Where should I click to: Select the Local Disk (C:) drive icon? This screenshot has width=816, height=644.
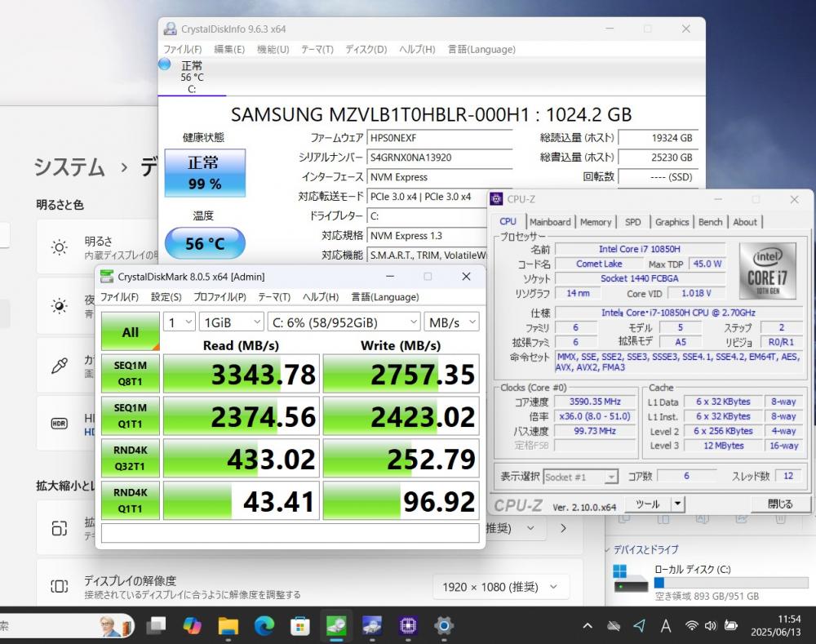click(631, 579)
